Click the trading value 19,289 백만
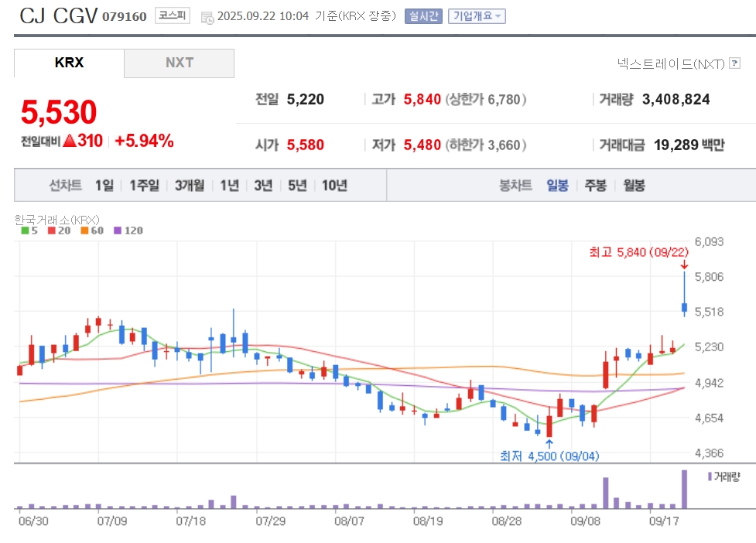 pyautogui.click(x=689, y=145)
